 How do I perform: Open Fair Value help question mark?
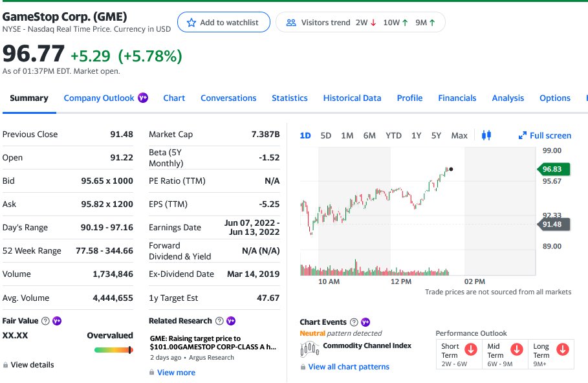45,321
